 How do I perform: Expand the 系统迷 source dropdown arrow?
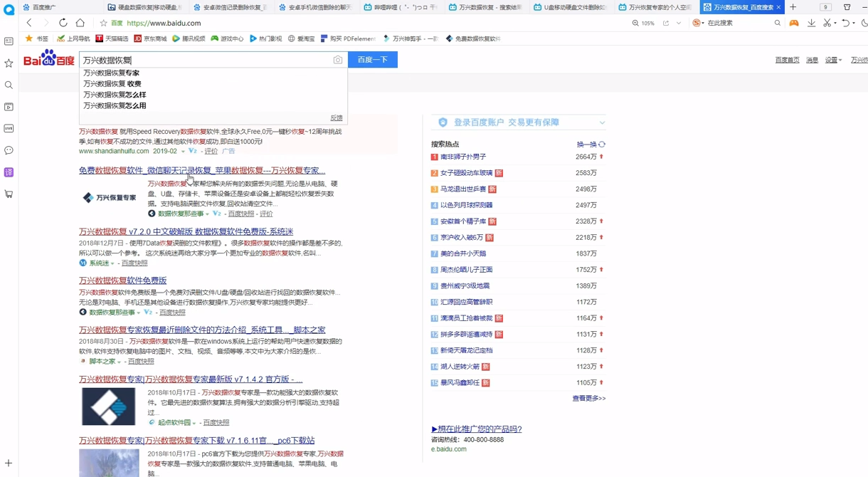112,263
